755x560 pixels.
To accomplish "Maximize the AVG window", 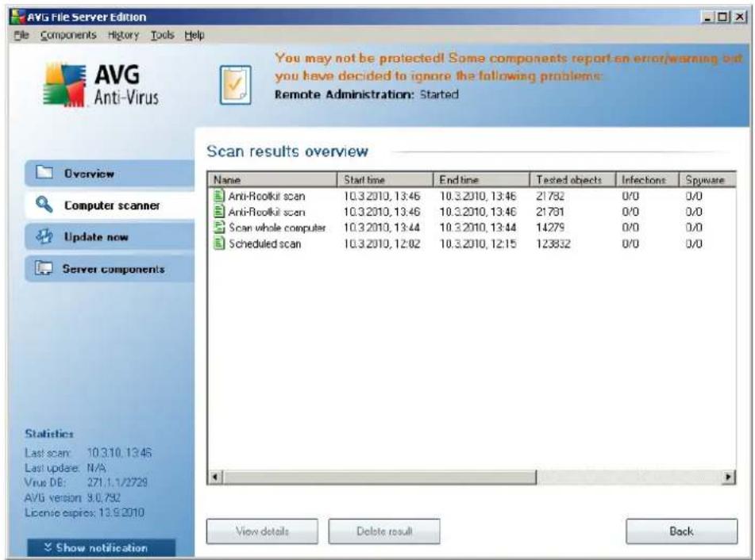I will click(722, 17).
